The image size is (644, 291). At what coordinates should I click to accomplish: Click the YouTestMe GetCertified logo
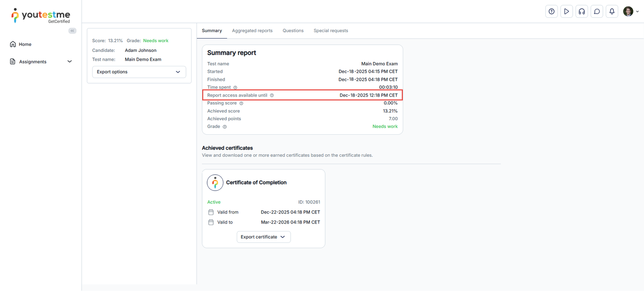coord(40,15)
